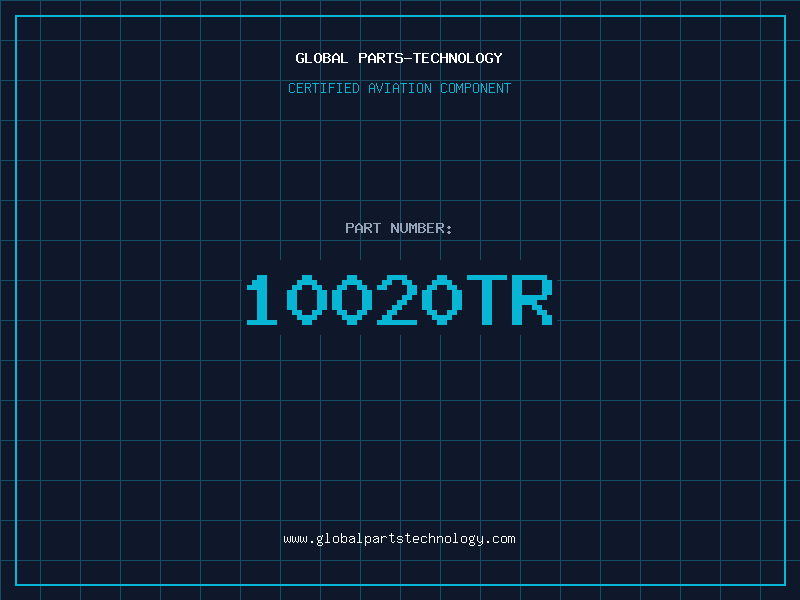Viewport: 800px width, 600px height.
Task: Select the CERTIFIED AVIATION COMPONENT subtitle
Action: pos(399,88)
